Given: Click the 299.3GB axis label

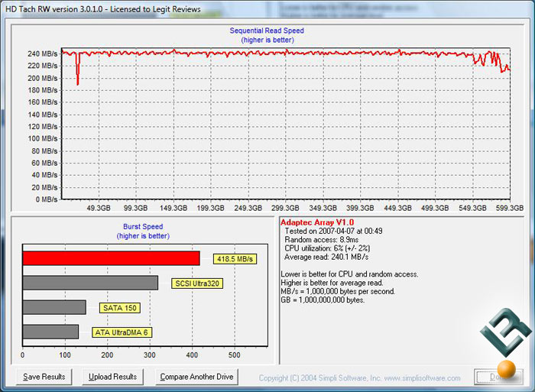Looking at the screenshot, I should [x=285, y=208].
